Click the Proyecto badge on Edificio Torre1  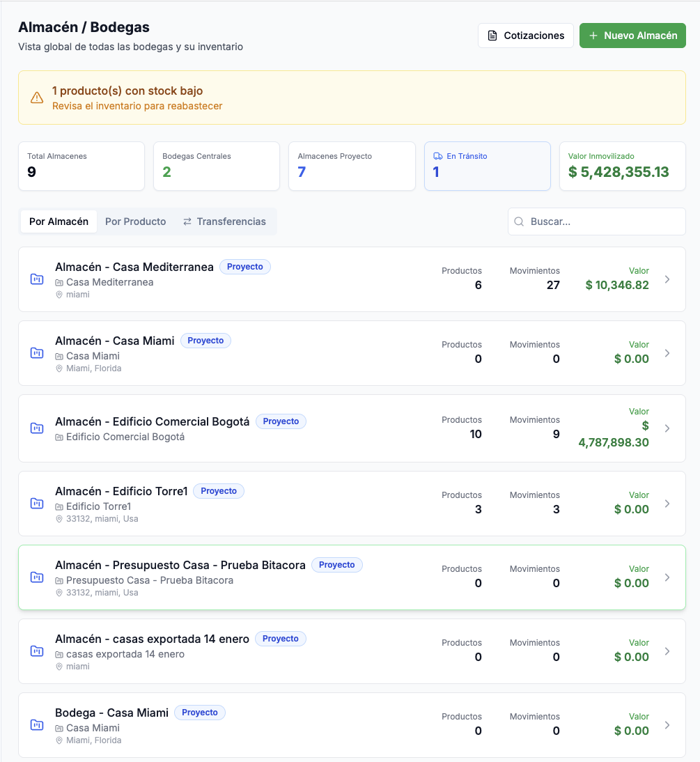[x=219, y=491]
